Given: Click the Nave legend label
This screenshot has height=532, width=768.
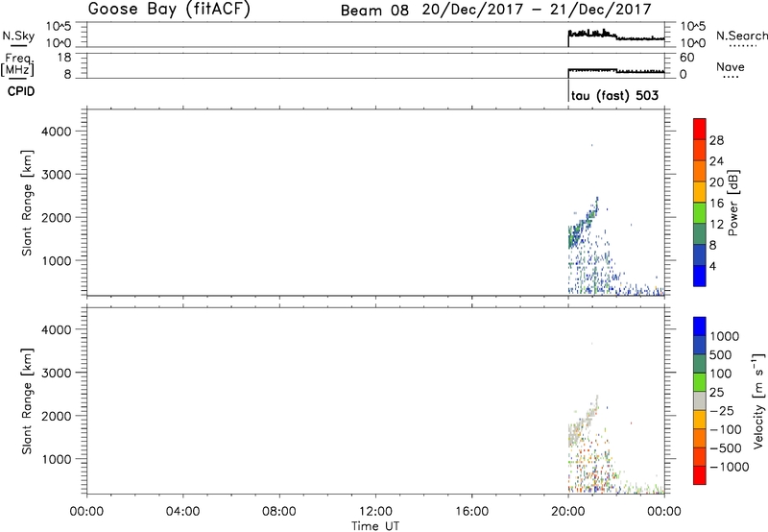Looking at the screenshot, I should (x=731, y=66).
